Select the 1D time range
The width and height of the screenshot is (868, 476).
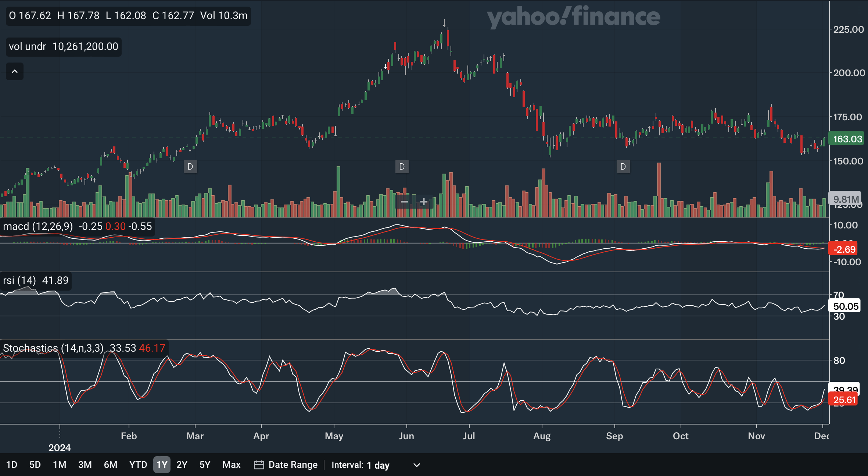pyautogui.click(x=12, y=465)
